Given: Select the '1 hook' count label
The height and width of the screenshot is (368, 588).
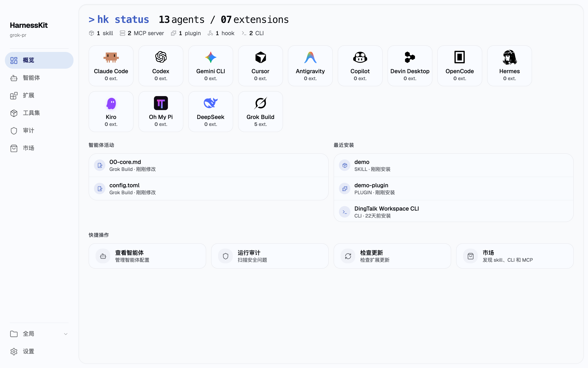Looking at the screenshot, I should click(225, 33).
